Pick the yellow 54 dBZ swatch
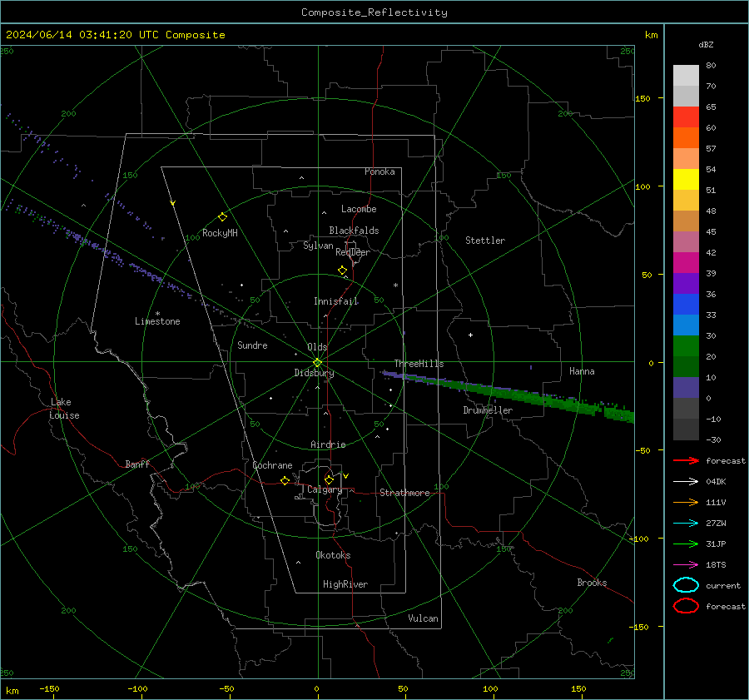This screenshot has height=700, width=749. (686, 179)
